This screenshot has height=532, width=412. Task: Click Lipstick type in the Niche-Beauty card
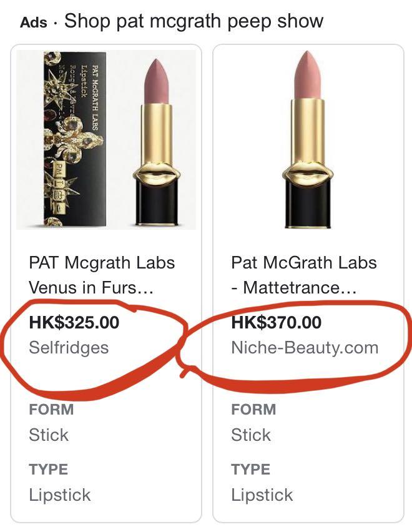tap(262, 495)
